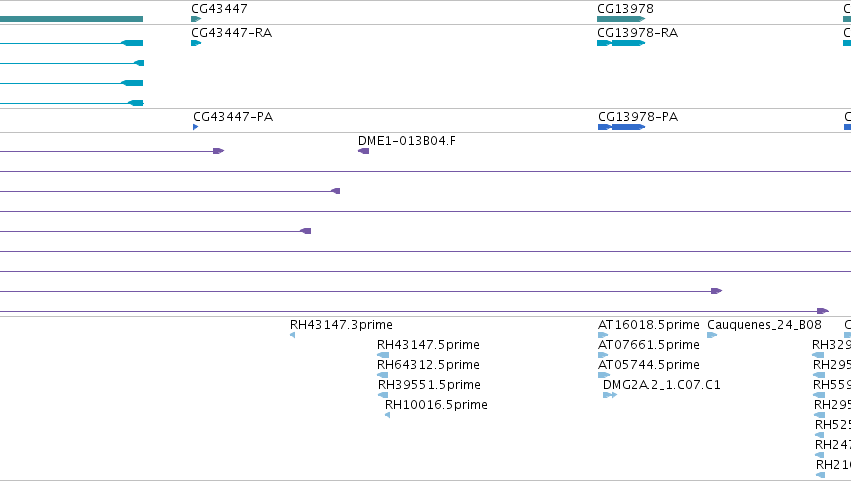Click the DME1-013B04.F label
This screenshot has height=481, width=851.
tap(407, 141)
